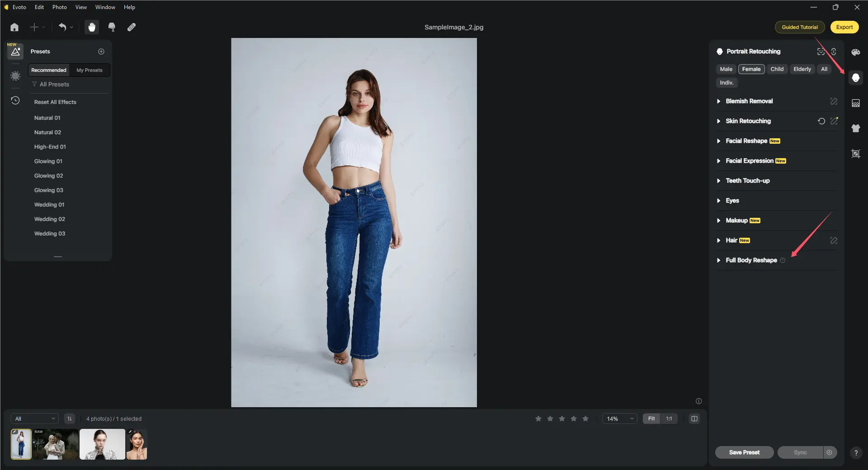
Task: Click the Home icon in toolbar
Action: 14,27
